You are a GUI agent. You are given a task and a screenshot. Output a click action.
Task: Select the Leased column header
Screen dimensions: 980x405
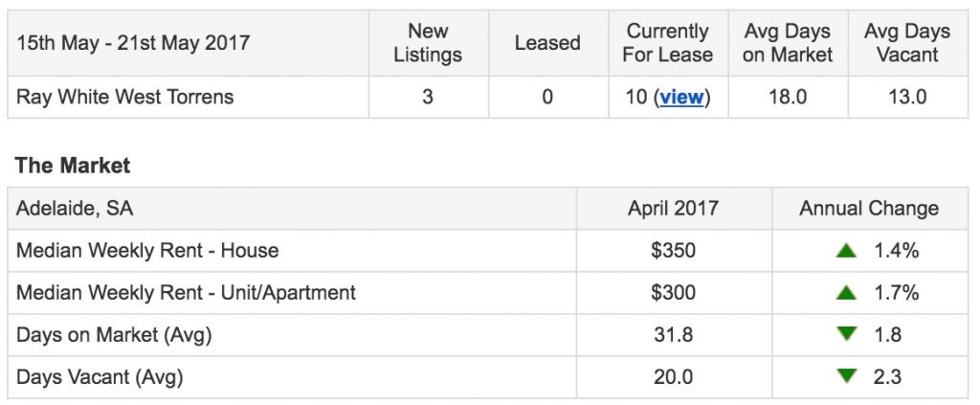(547, 43)
